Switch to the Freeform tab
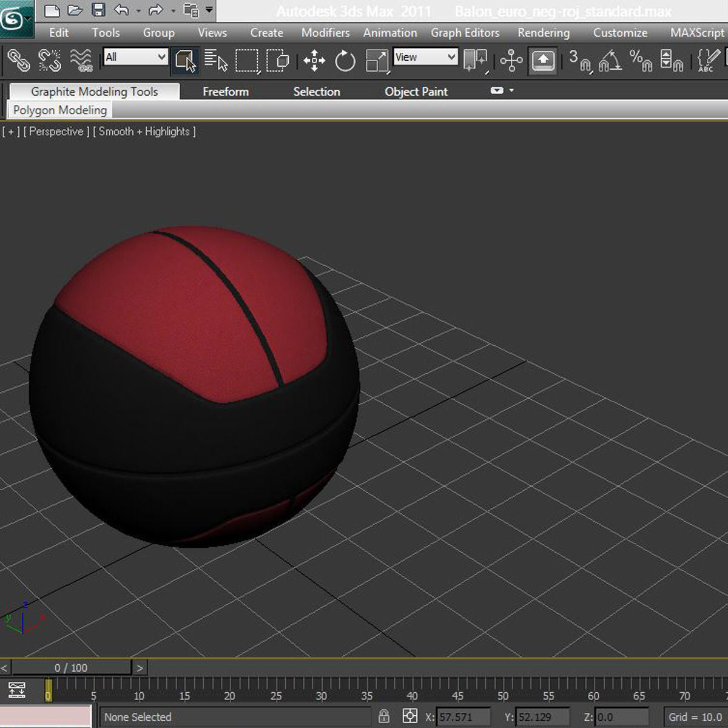728x728 pixels. (x=226, y=92)
